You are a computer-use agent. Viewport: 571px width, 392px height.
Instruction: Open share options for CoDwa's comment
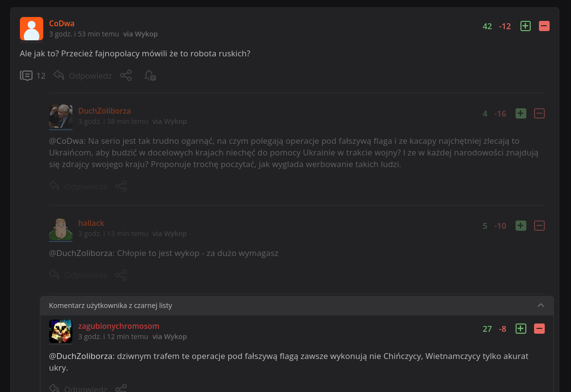126,76
